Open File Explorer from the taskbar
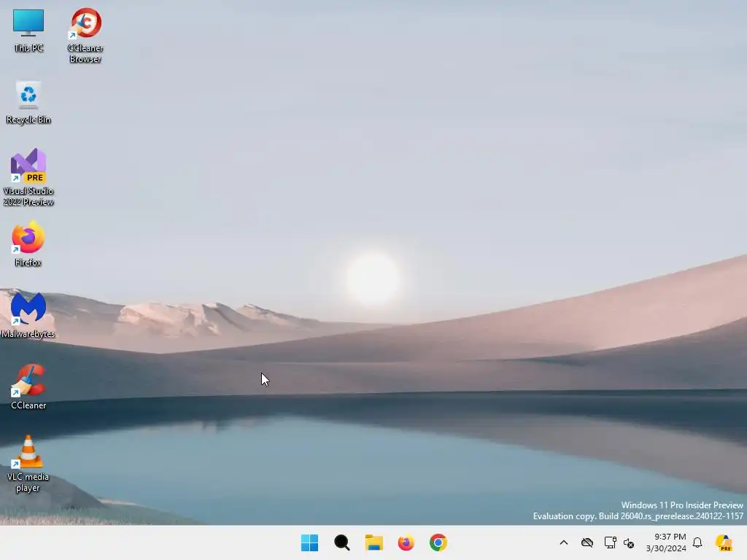Viewport: 747px width, 560px height. tap(374, 542)
